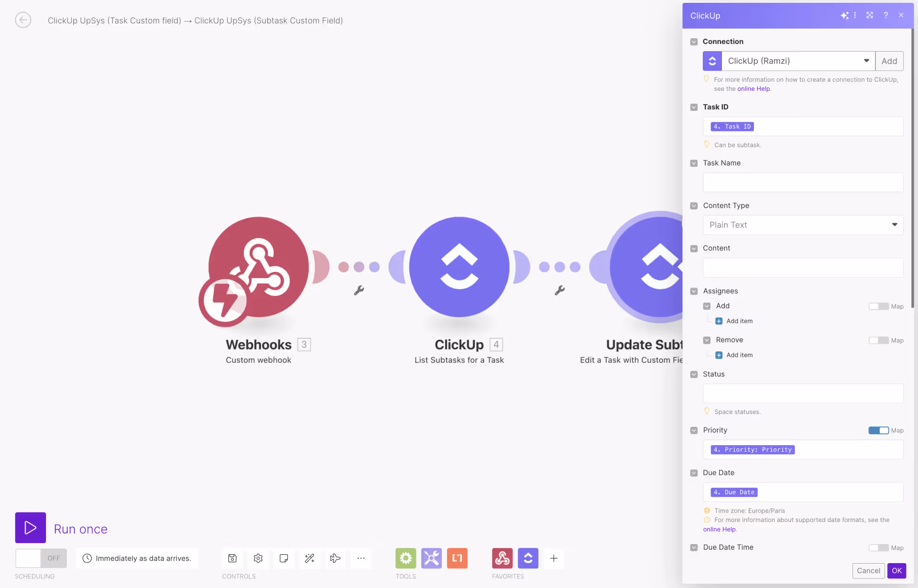The width and height of the screenshot is (918, 588).
Task: Uncheck the Task Name checkbox
Action: 694,163
